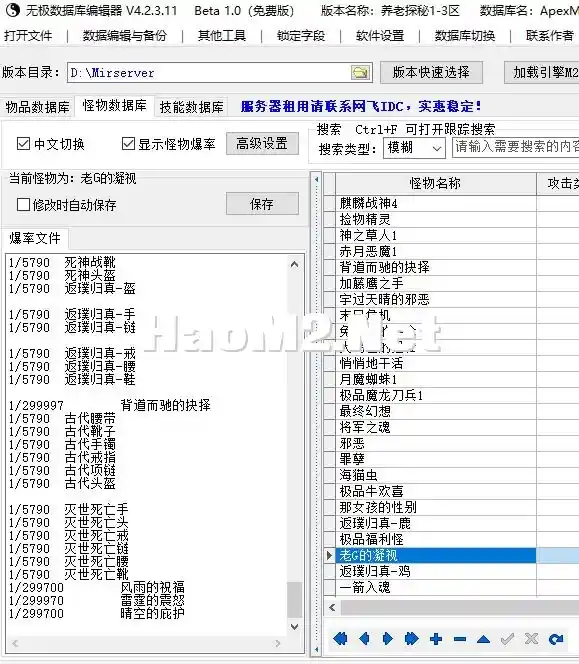579x664 pixels.
Task: Select monster row 极品魔龙刀兵1
Action: coord(436,396)
